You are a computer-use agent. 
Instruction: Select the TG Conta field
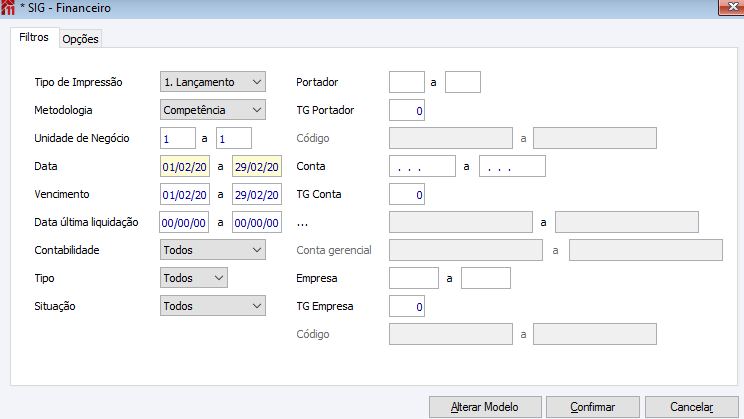[407, 194]
